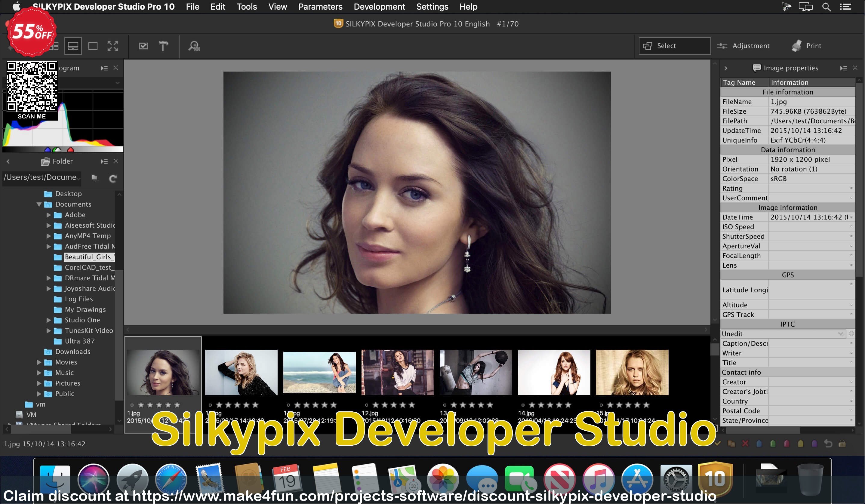
Task: Open the Development menu
Action: point(379,7)
